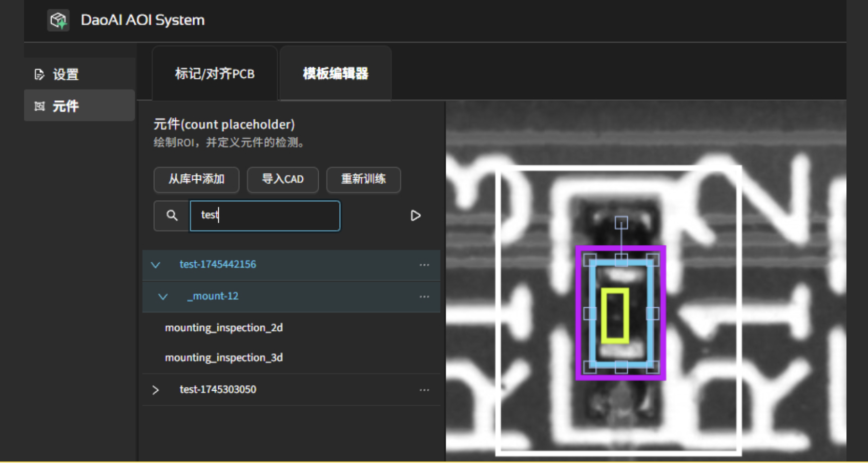This screenshot has height=463, width=868.
Task: Select the 元件 component icon in the sidebar
Action: point(39,106)
